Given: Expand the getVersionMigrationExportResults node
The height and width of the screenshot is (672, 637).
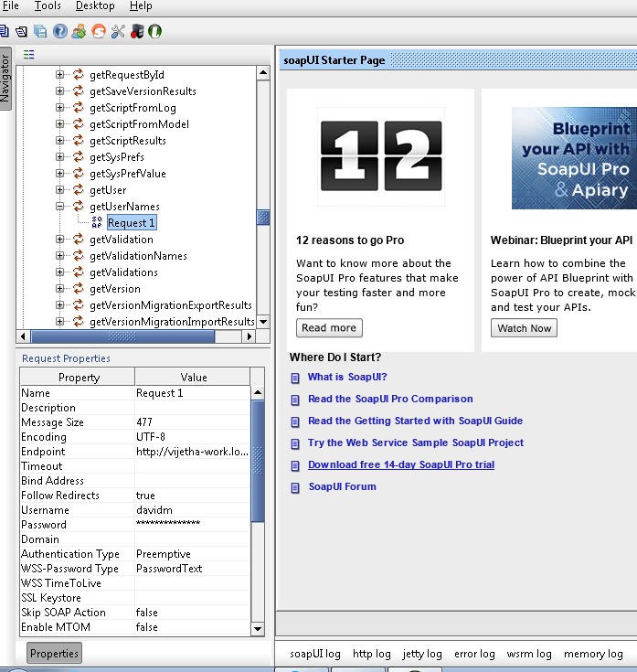Looking at the screenshot, I should [60, 305].
